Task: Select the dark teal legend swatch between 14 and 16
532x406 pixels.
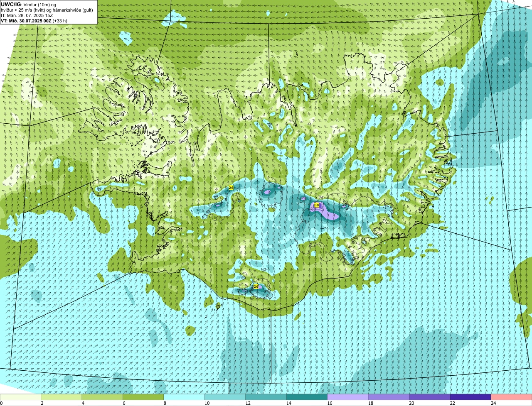Action: [307, 397]
